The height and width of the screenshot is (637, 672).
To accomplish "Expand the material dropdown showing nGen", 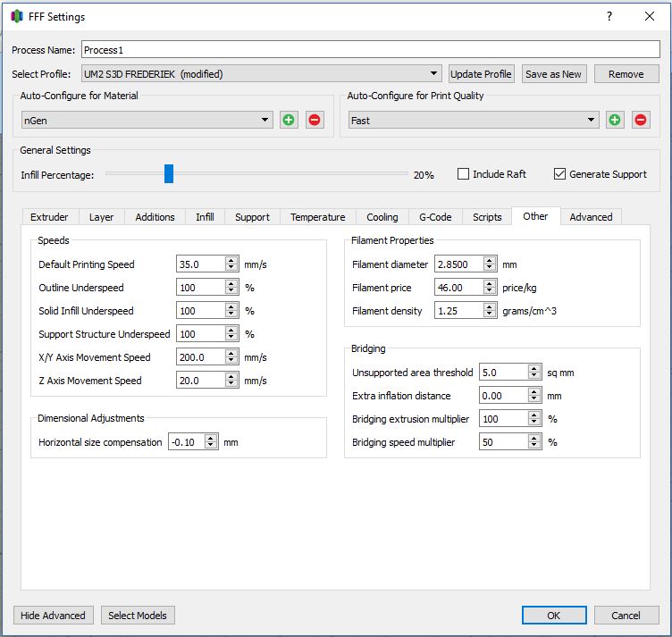I will (265, 120).
